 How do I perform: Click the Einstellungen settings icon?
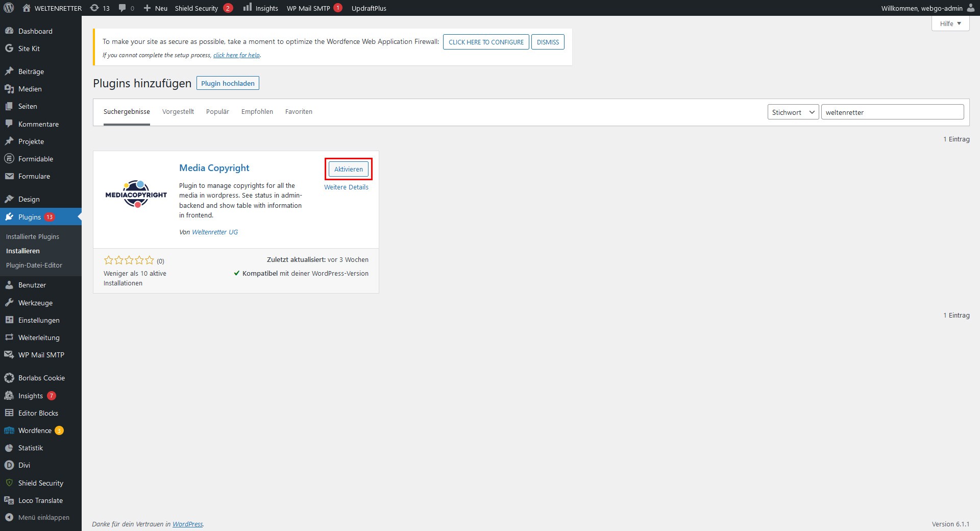coord(9,320)
